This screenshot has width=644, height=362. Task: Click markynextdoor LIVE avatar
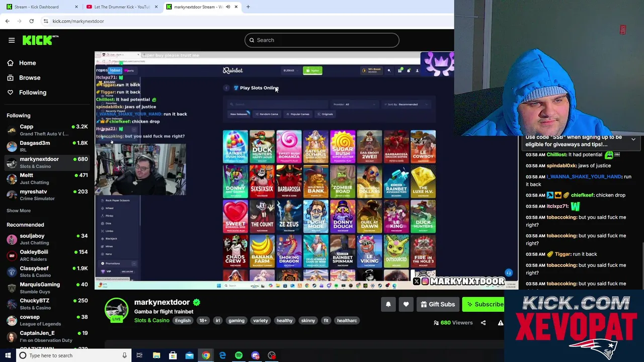(116, 310)
